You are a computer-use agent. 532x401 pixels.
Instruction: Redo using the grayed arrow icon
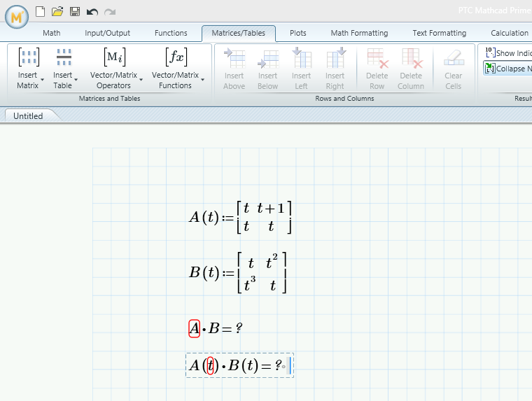(110, 12)
